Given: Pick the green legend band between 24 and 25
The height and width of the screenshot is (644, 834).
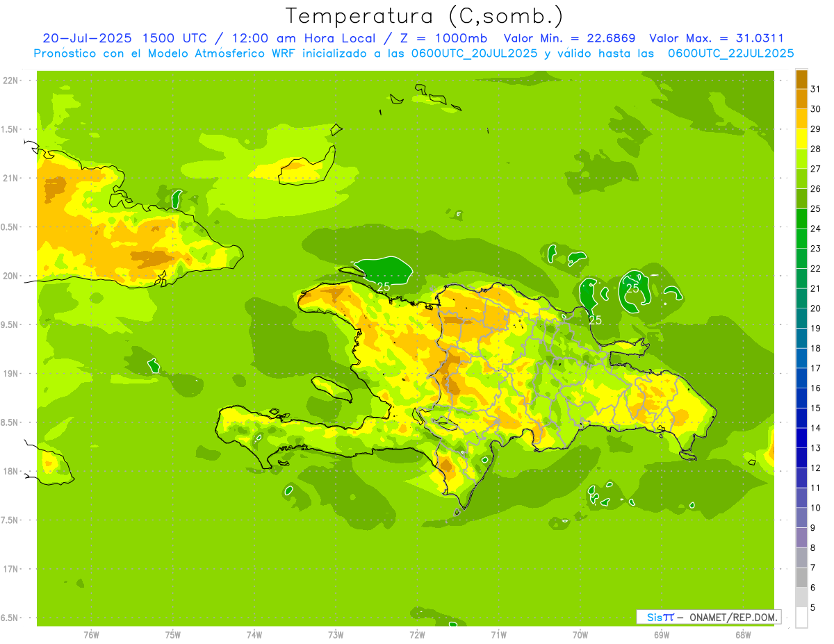Looking at the screenshot, I should (x=801, y=218).
